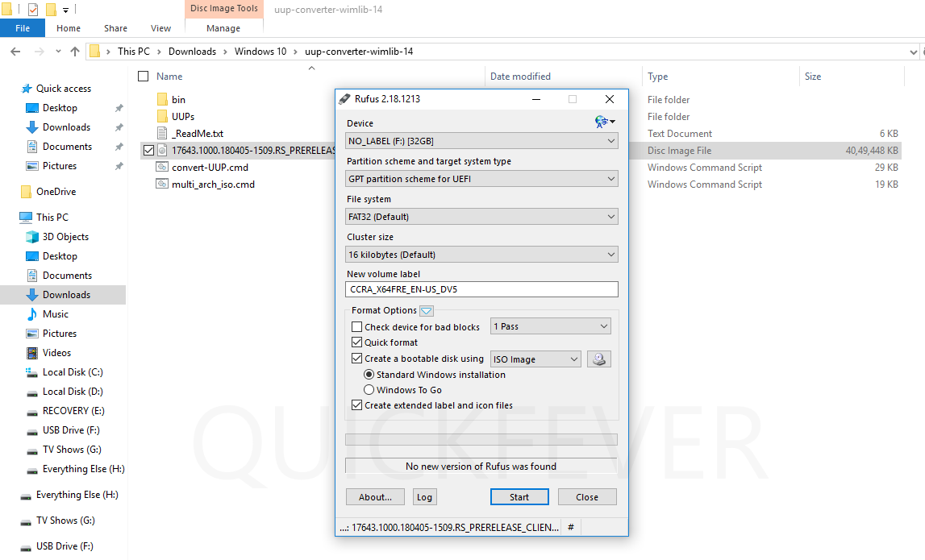Viewport: 925px width, 560px height.
Task: Toggle Create extended label and icon files
Action: pyautogui.click(x=357, y=405)
